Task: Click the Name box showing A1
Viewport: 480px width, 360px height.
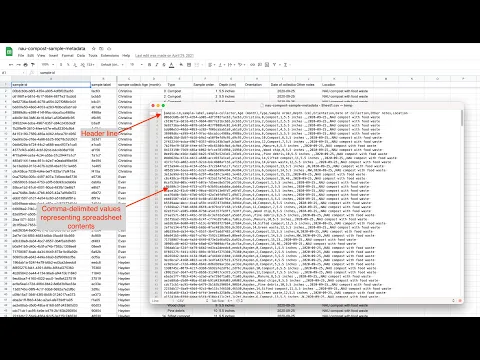Action: (13, 73)
